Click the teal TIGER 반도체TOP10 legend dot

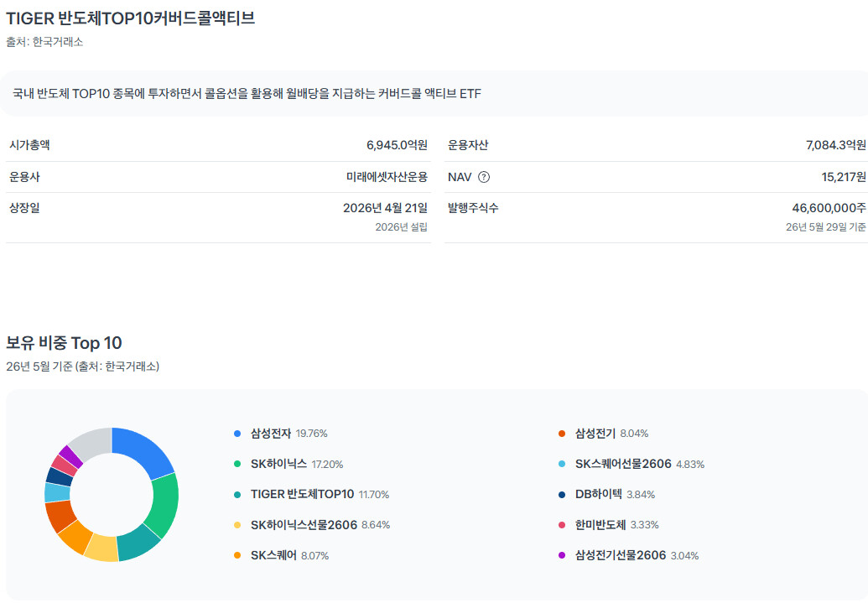[237, 495]
